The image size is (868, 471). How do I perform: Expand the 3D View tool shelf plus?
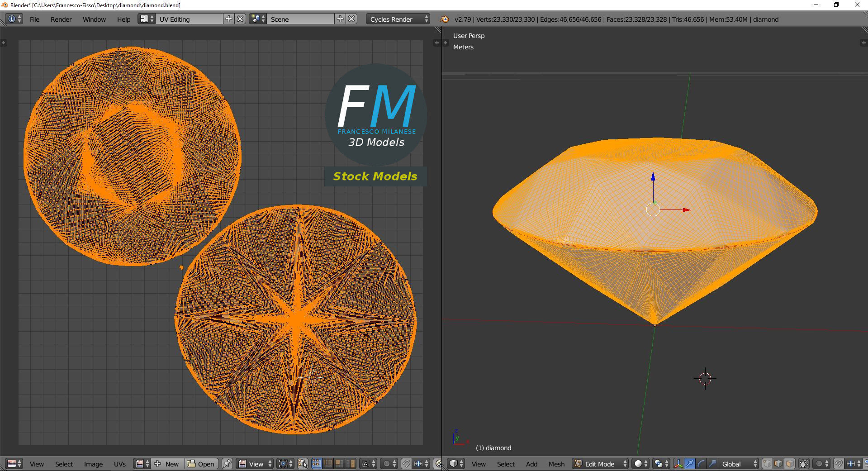point(446,43)
